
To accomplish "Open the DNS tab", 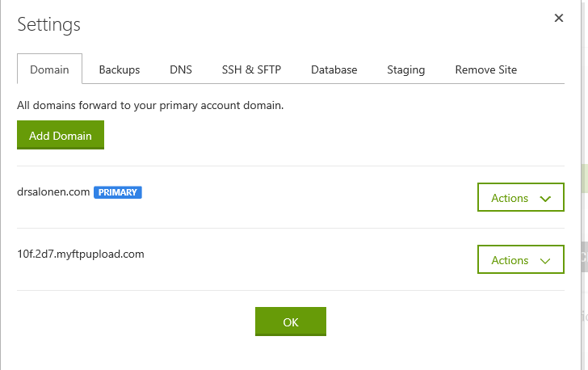I will pos(181,69).
